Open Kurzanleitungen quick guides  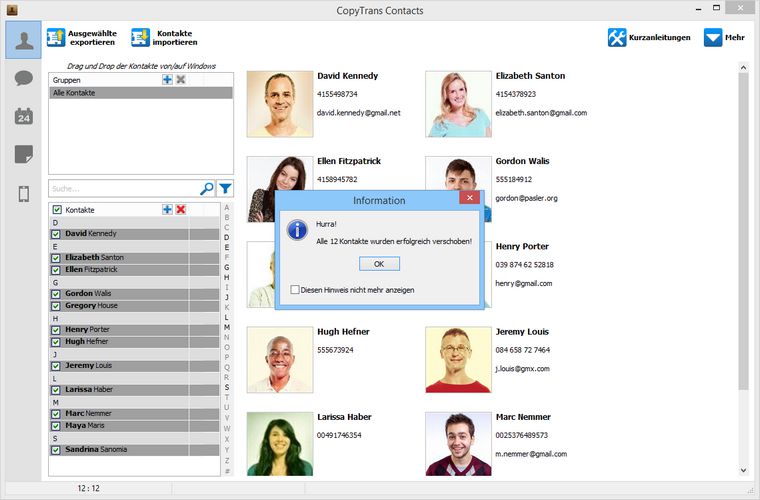(649, 38)
